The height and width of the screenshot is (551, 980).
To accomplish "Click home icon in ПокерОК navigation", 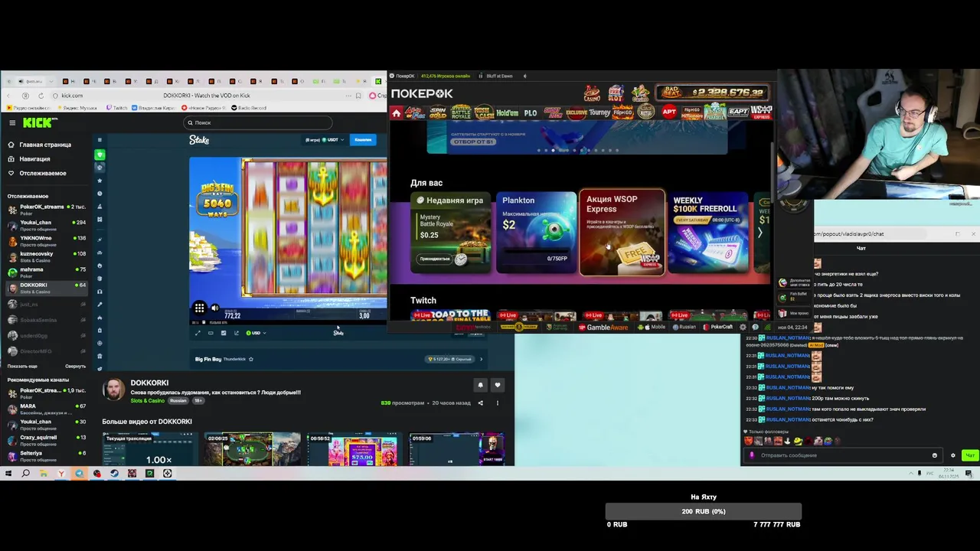I will tap(396, 113).
